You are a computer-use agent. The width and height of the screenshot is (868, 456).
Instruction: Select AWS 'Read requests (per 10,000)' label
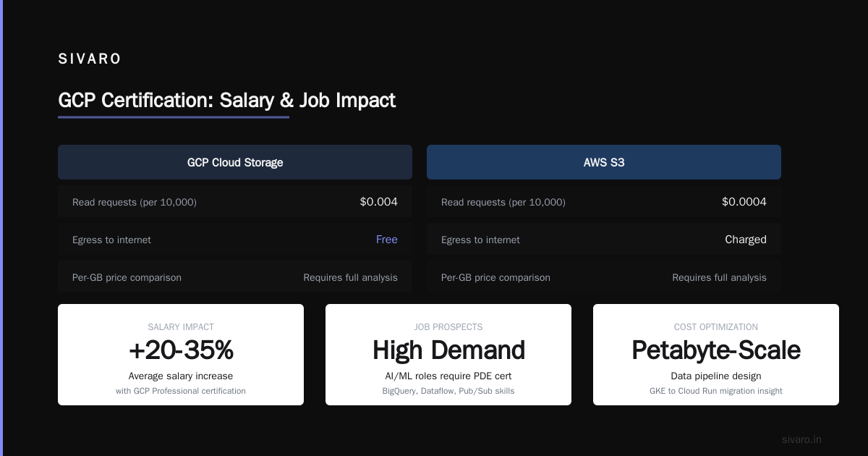click(503, 202)
